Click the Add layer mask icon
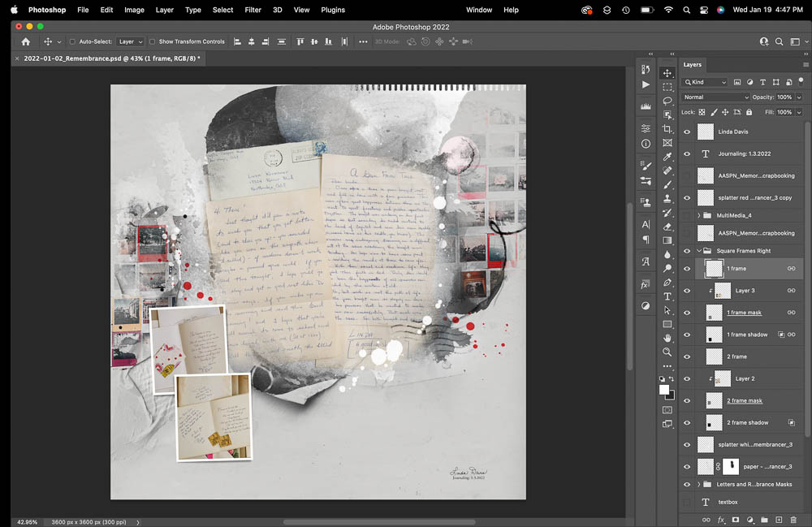 click(736, 519)
